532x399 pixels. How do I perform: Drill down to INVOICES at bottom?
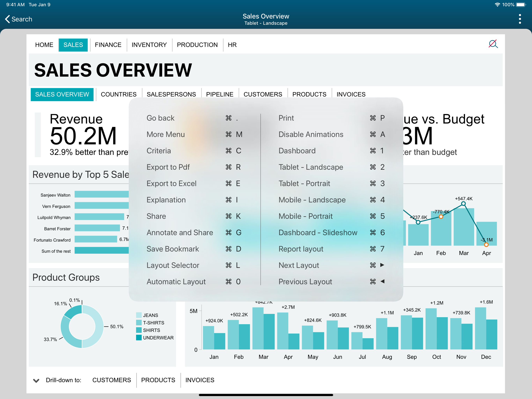(x=200, y=380)
